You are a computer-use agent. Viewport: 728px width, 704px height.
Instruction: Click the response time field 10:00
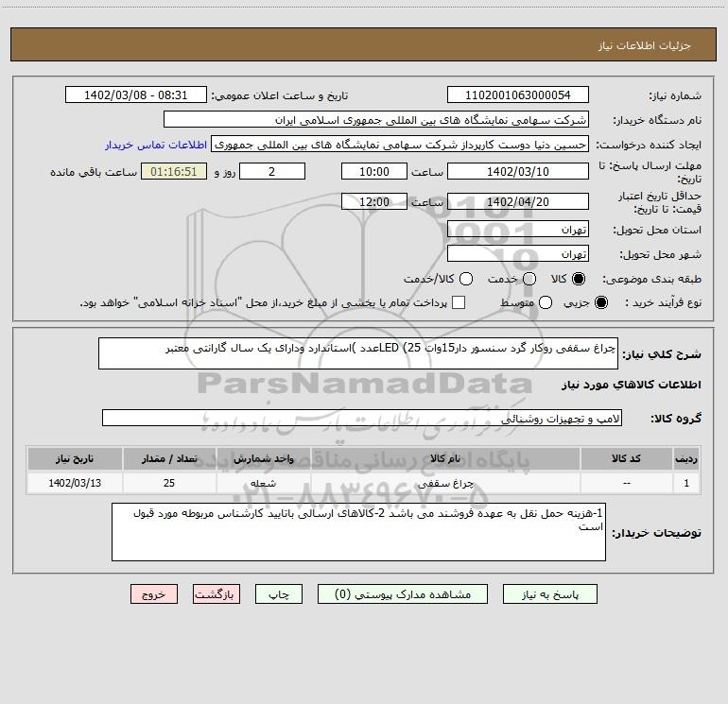374,171
